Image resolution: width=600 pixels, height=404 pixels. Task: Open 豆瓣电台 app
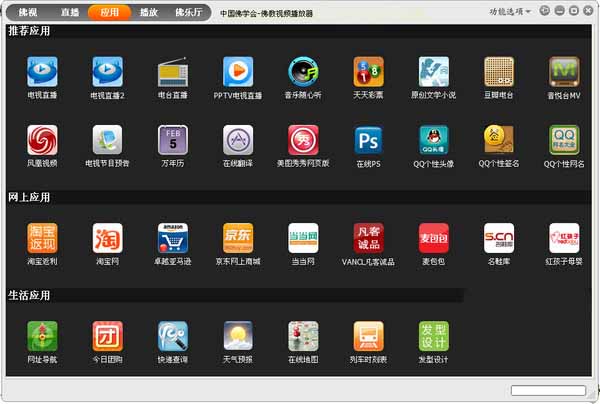[499, 72]
